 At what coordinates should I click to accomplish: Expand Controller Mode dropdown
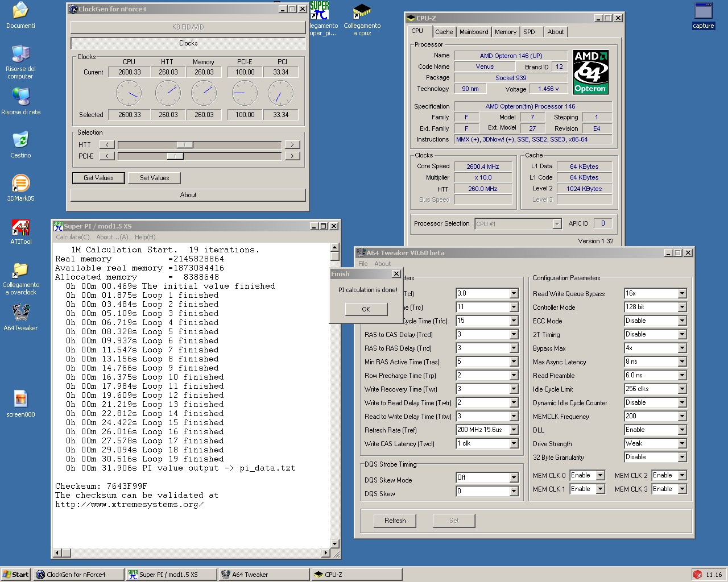682,307
